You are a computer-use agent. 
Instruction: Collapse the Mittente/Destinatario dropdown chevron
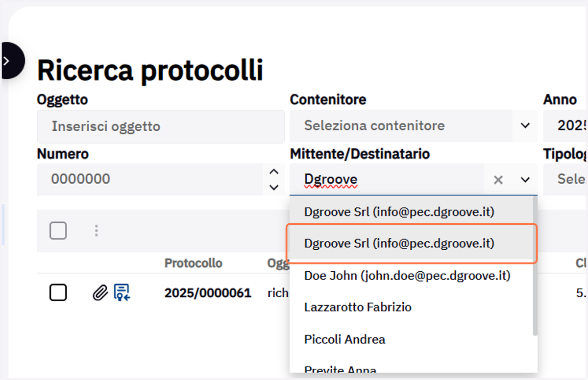click(525, 180)
